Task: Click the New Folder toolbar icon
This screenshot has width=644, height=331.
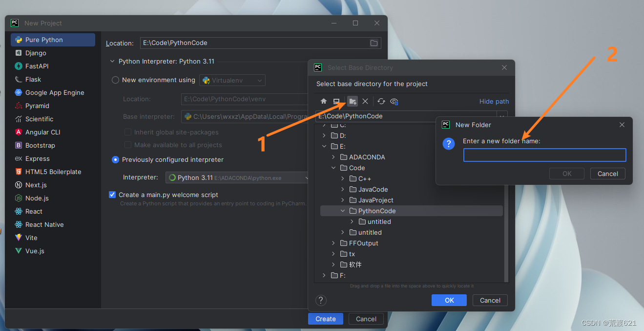Action: pyautogui.click(x=353, y=101)
